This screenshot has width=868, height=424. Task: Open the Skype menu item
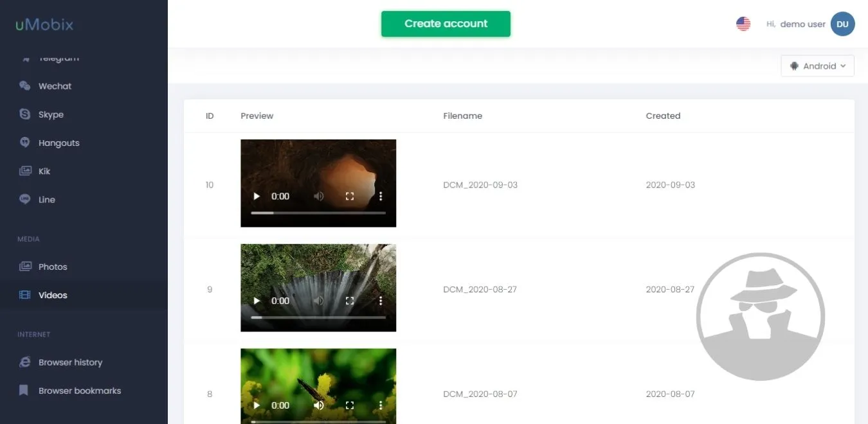pos(84,114)
